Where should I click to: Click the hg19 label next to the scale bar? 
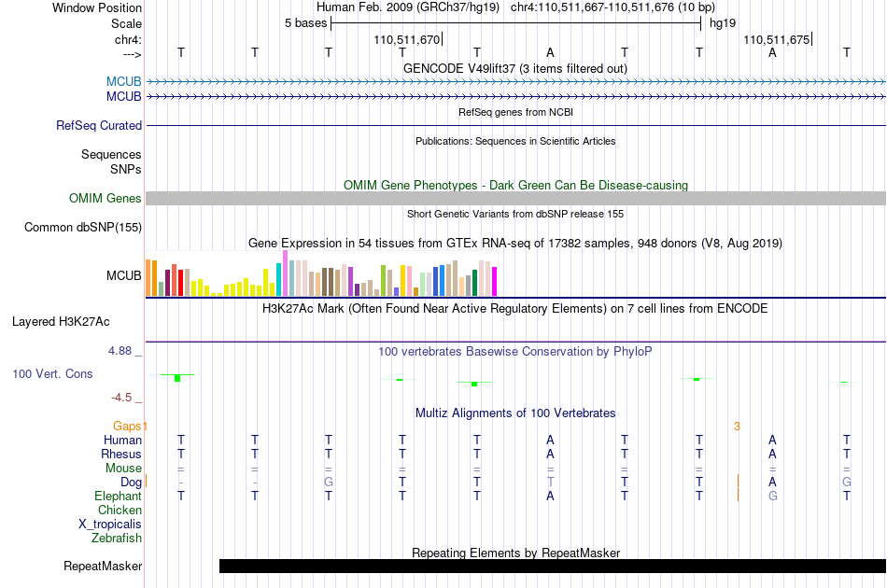(x=723, y=23)
